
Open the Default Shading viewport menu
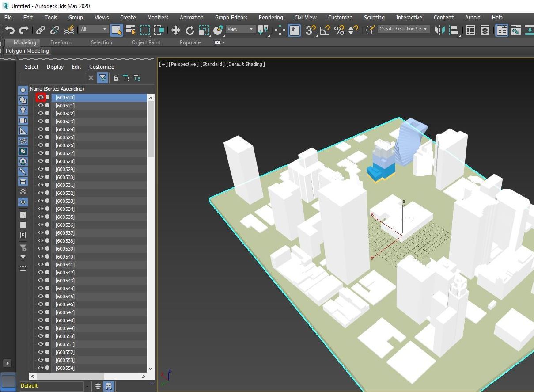245,64
